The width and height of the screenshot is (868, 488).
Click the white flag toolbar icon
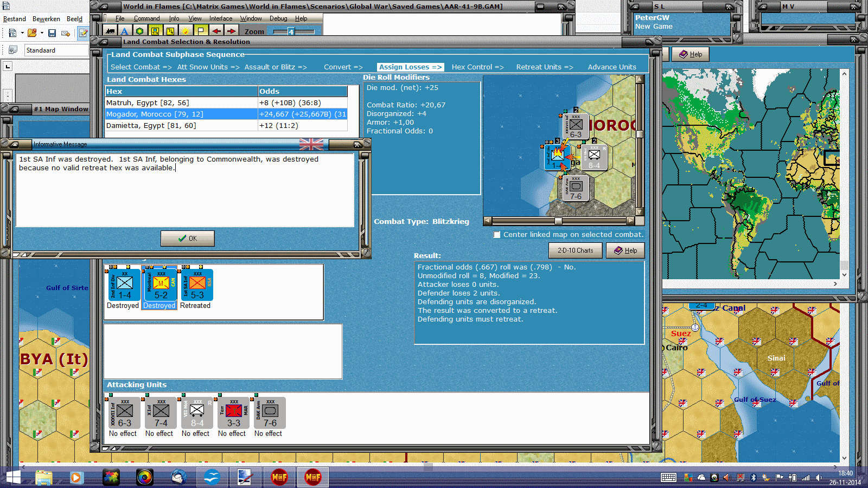[x=201, y=31]
